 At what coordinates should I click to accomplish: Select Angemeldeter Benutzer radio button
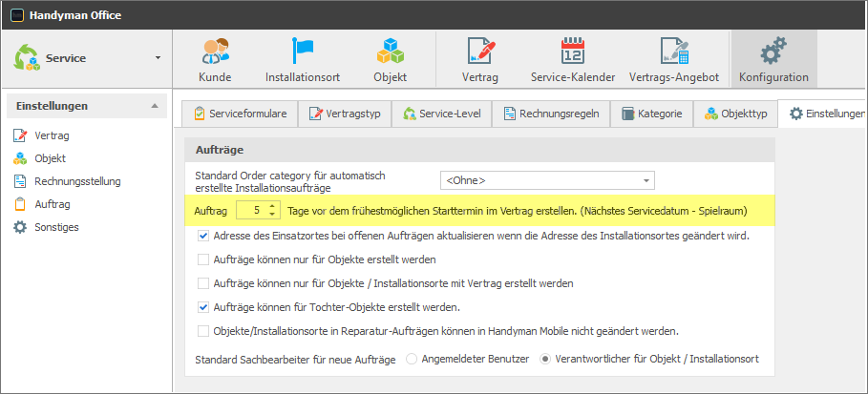point(412,359)
